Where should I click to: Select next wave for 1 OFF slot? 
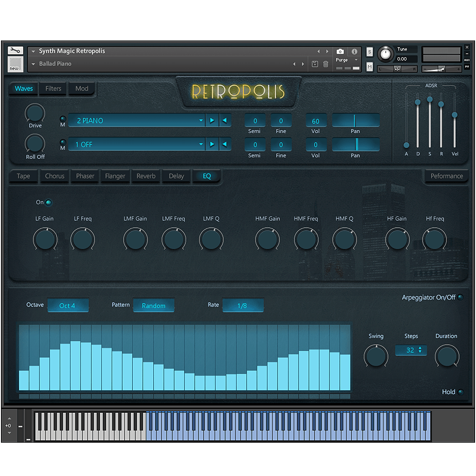point(212,144)
